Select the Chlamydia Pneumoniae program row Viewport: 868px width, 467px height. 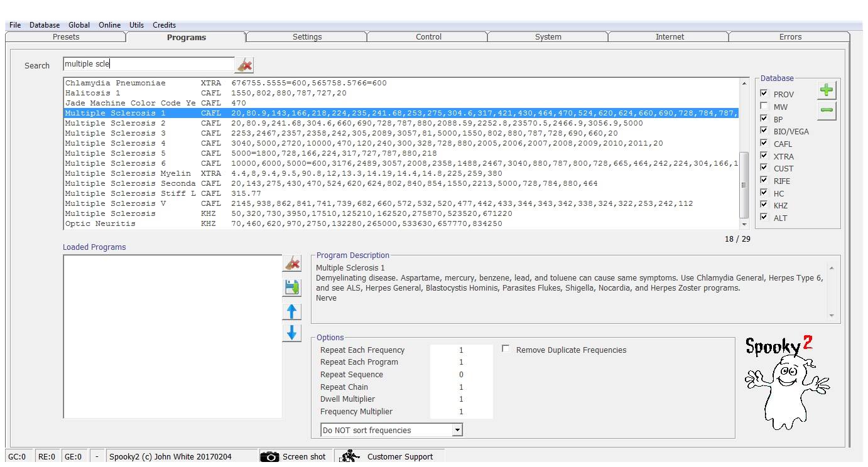tap(401, 83)
